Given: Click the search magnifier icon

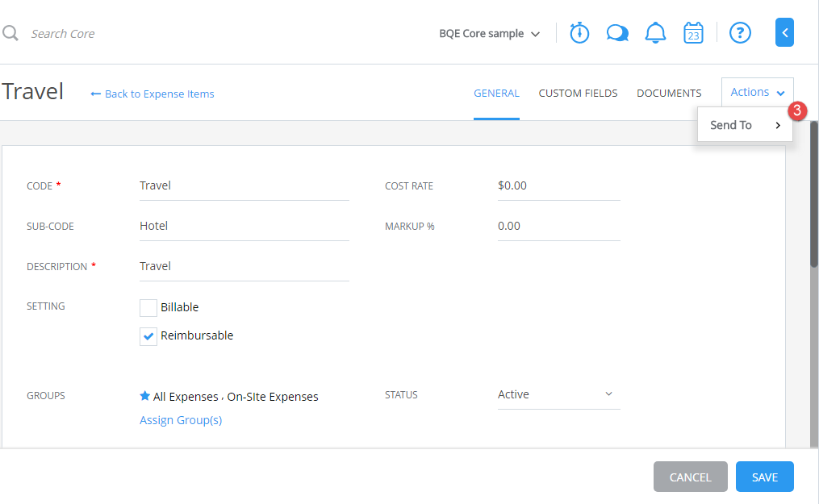Looking at the screenshot, I should pyautogui.click(x=9, y=33).
